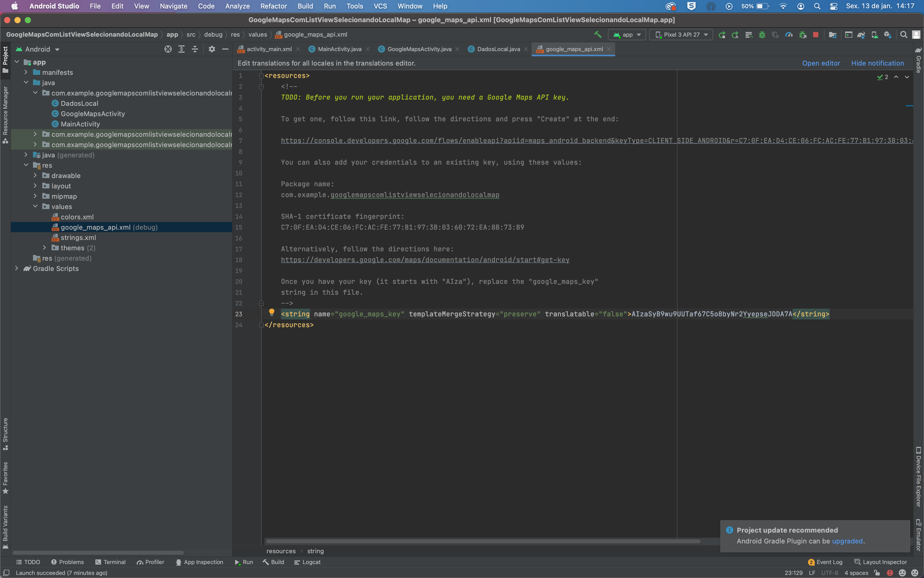924x578 pixels.
Task: Open Project panel gear options
Action: [x=212, y=49]
